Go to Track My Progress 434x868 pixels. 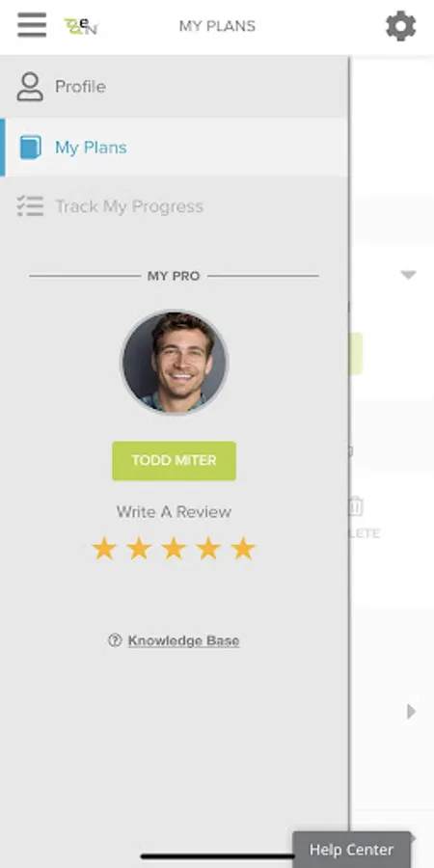pos(174,206)
